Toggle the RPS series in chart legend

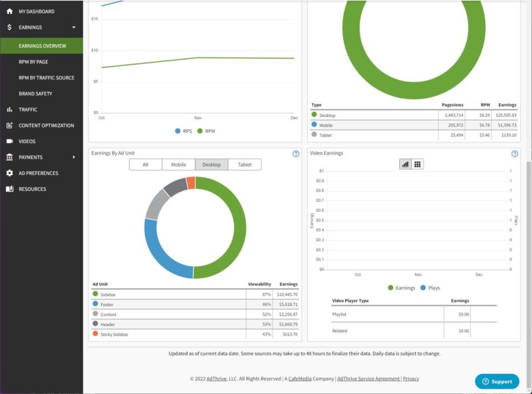pos(178,131)
